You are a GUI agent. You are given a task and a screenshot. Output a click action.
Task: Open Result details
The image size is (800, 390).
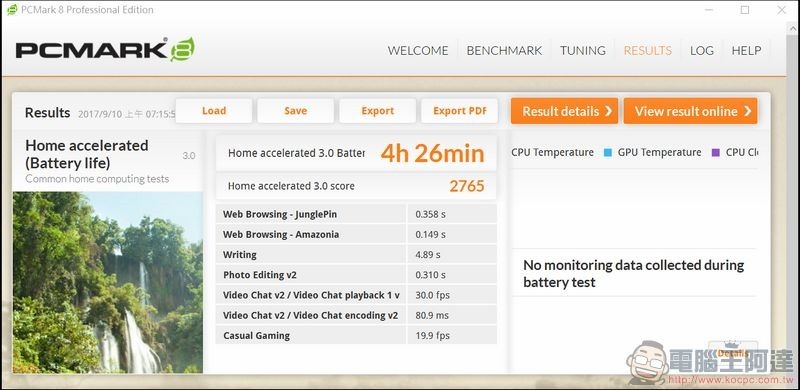pyautogui.click(x=564, y=111)
